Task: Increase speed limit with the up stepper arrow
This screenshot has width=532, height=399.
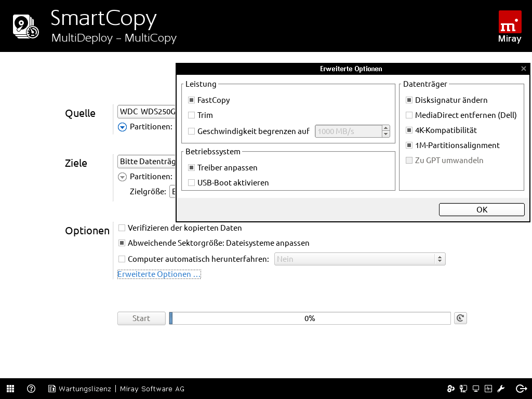Action: 385,128
